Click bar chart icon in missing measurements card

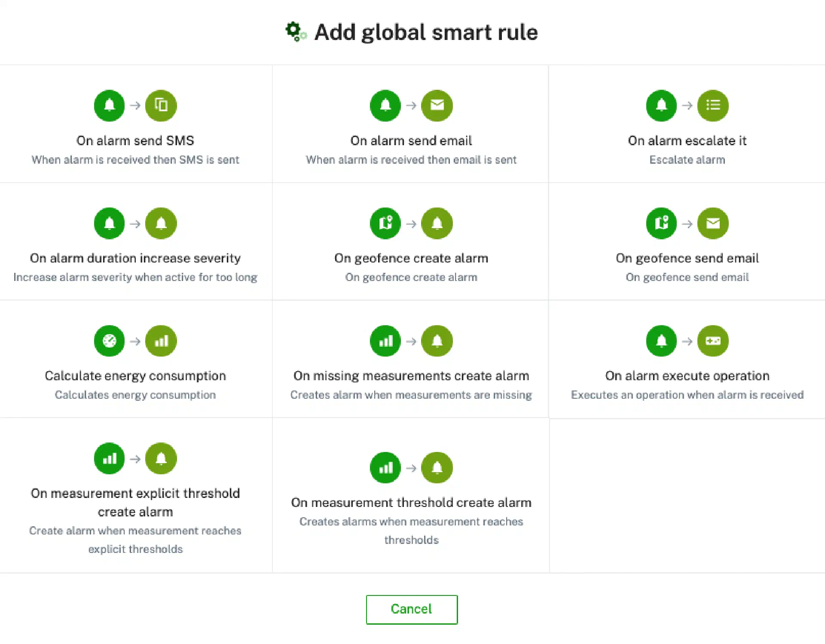pos(385,341)
